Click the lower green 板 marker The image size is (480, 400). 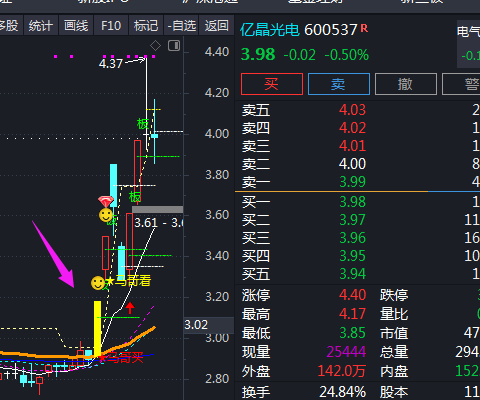[x=135, y=197]
